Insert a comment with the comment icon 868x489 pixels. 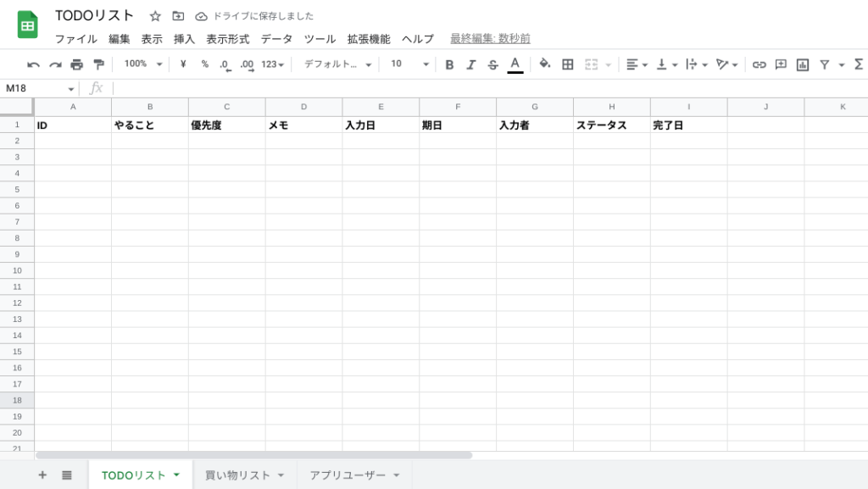(779, 64)
